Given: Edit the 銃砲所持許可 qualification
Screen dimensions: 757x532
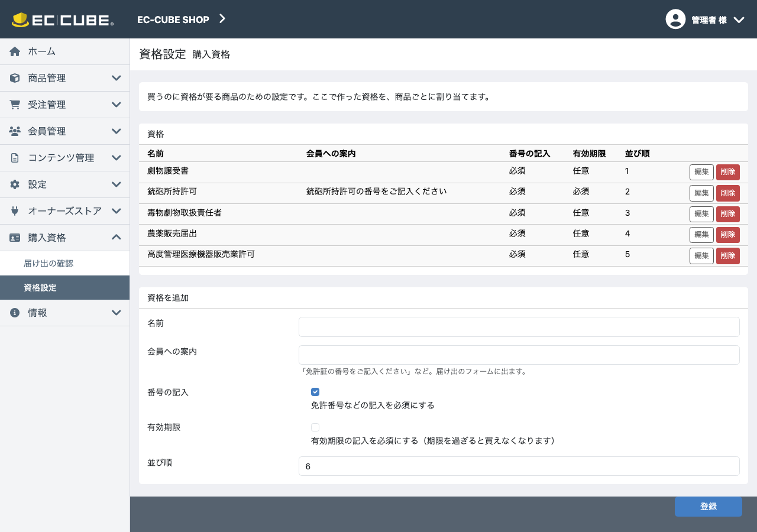Looking at the screenshot, I should [x=701, y=193].
